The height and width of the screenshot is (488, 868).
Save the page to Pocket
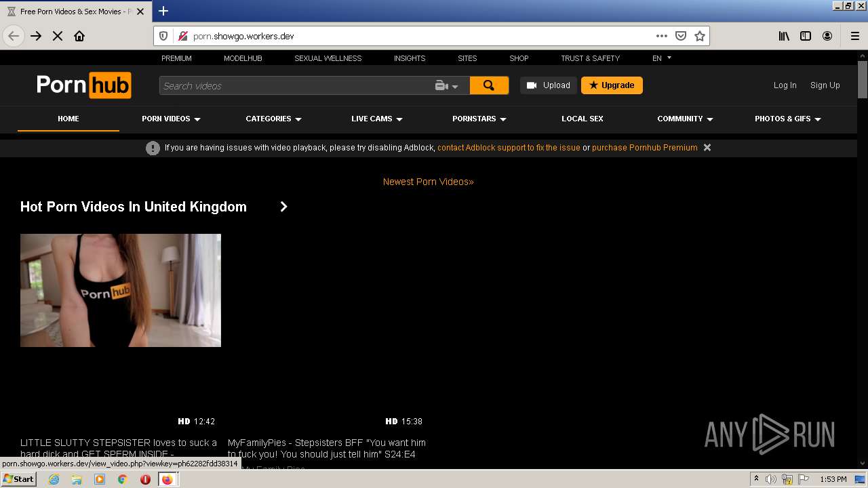(x=681, y=36)
